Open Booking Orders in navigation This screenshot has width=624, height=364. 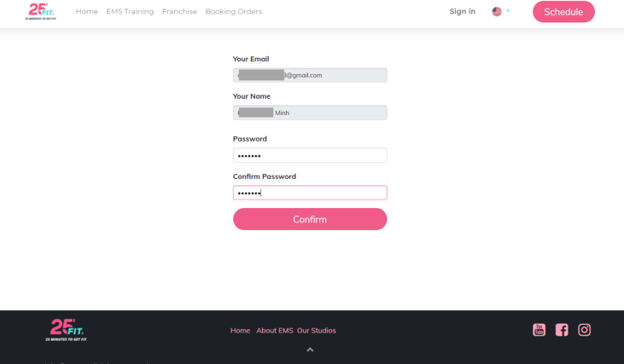234,12
